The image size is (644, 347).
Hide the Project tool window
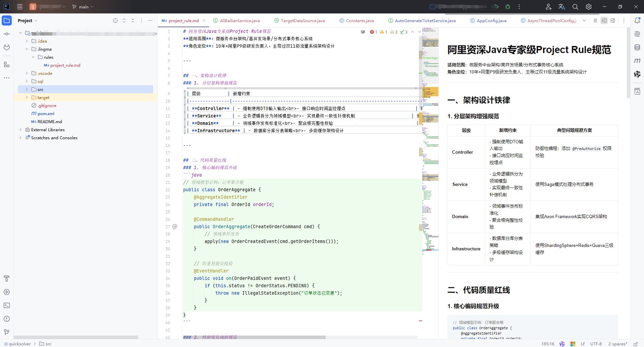[x=150, y=20]
